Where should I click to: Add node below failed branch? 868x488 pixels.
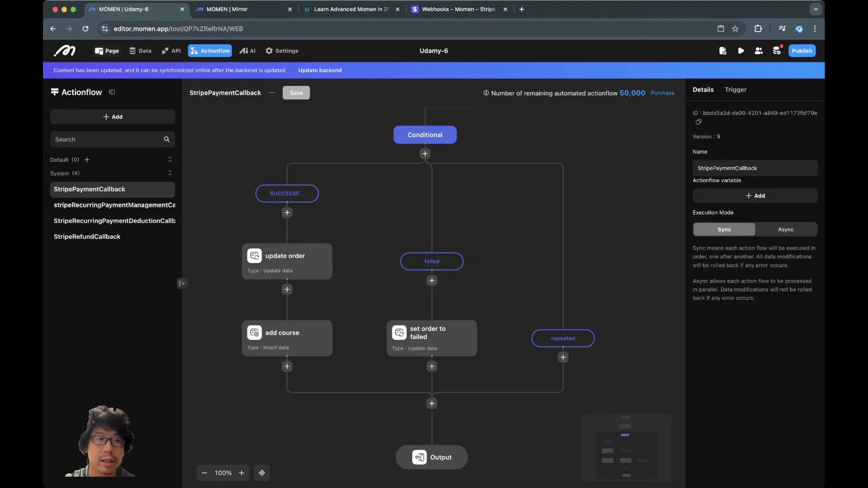point(432,281)
